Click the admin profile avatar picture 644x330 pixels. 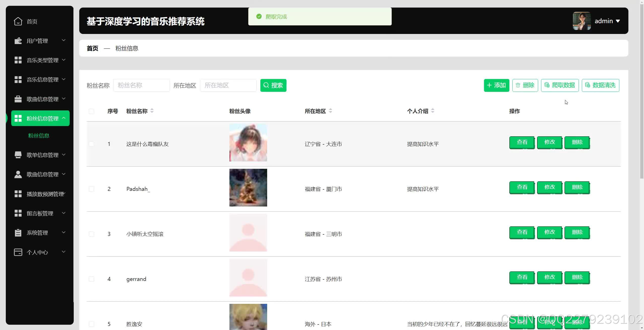[582, 21]
